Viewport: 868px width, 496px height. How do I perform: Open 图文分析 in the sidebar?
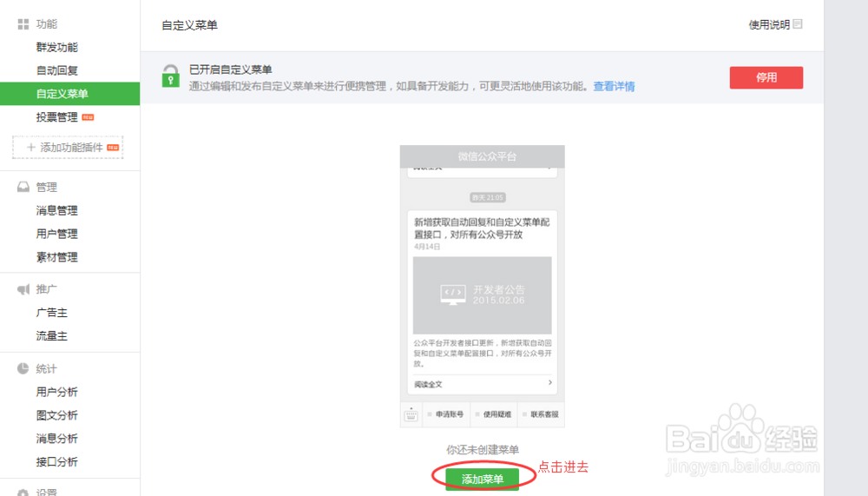click(57, 415)
